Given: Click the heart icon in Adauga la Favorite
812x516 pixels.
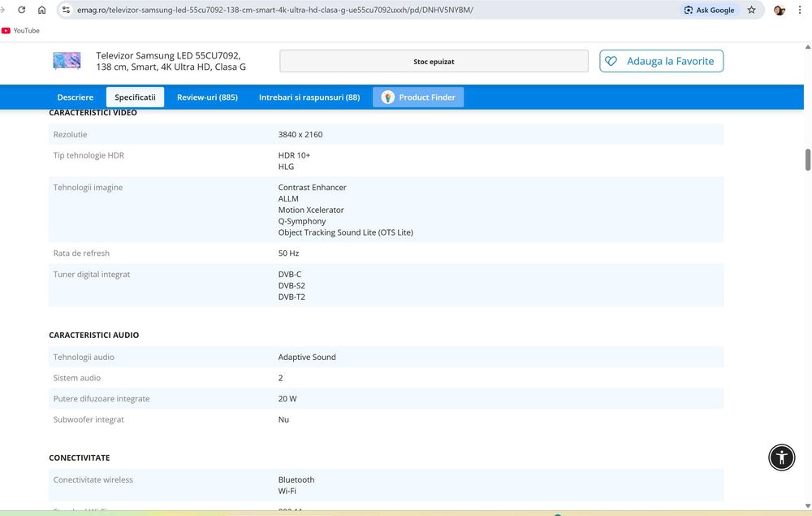Looking at the screenshot, I should [x=611, y=61].
